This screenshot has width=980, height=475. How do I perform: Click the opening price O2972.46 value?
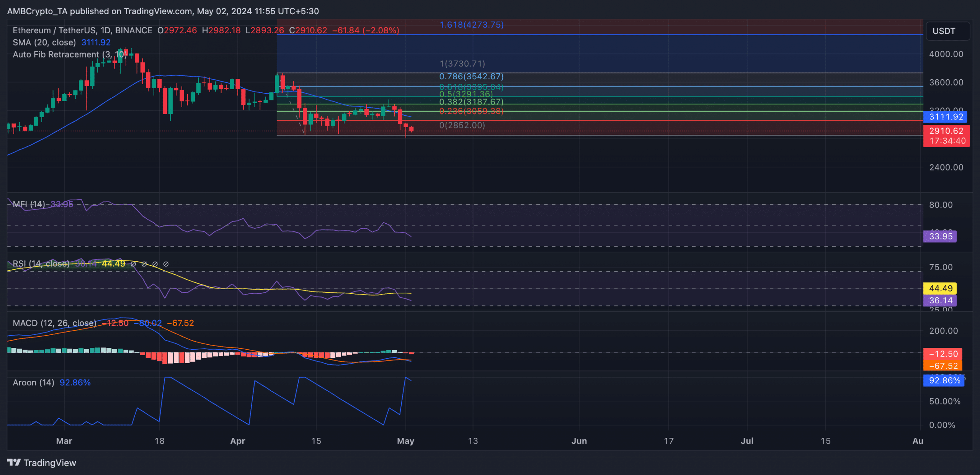click(x=177, y=30)
